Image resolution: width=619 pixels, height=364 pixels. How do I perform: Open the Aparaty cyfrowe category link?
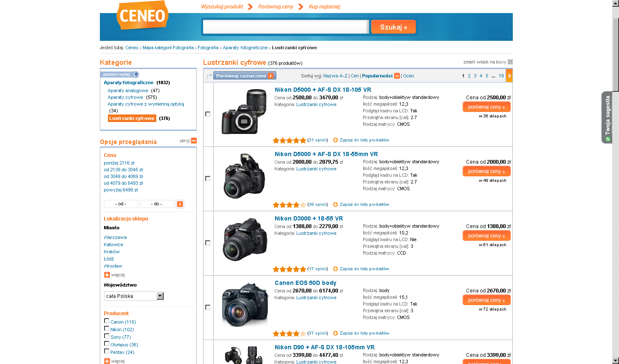tap(125, 97)
